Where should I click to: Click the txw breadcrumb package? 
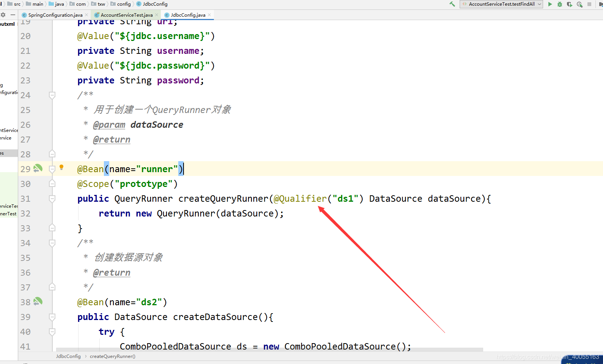click(98, 4)
